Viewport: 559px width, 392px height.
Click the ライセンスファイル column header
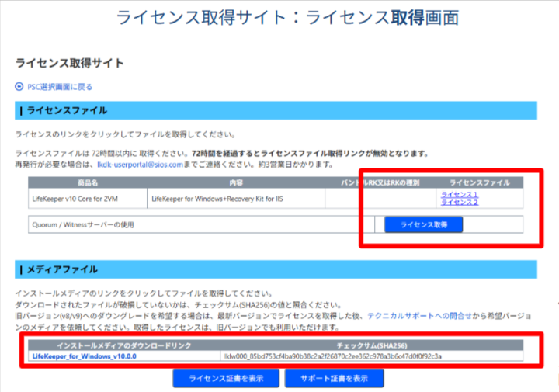[479, 183]
